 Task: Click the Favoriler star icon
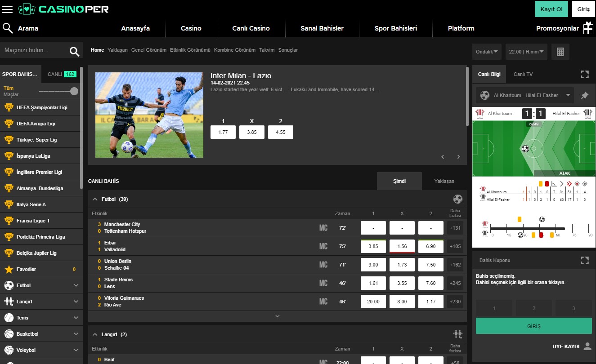point(9,269)
